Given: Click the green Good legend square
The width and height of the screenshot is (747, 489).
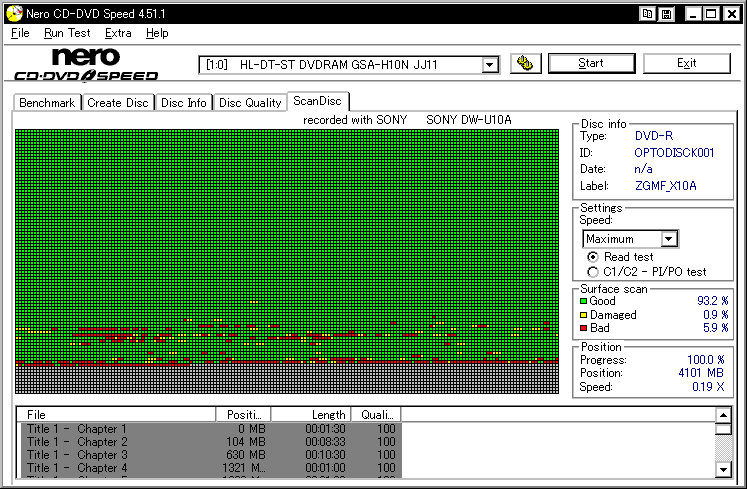Looking at the screenshot, I should pos(584,300).
